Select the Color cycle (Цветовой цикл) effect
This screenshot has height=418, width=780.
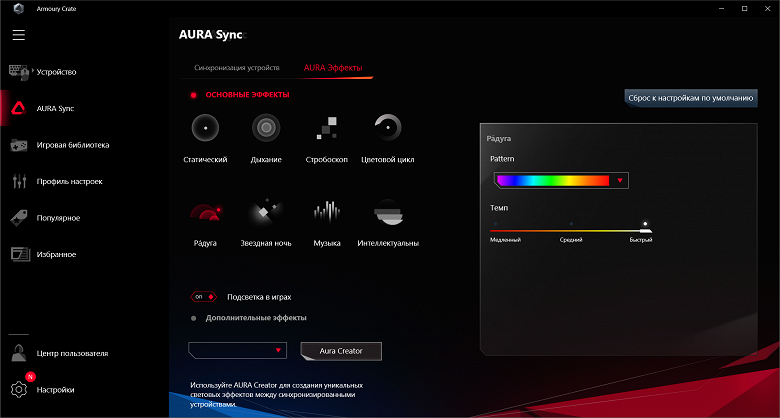(388, 128)
